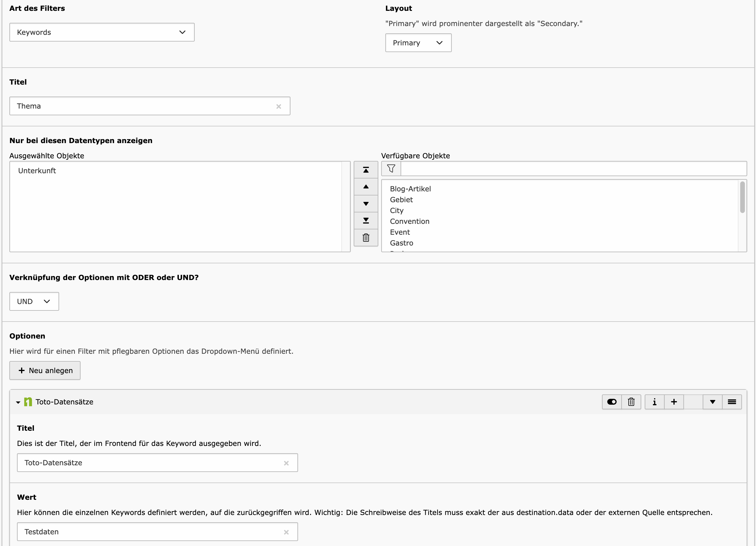This screenshot has height=546, width=756.
Task: Collapse the Toto-Datensätze record
Action: point(18,402)
